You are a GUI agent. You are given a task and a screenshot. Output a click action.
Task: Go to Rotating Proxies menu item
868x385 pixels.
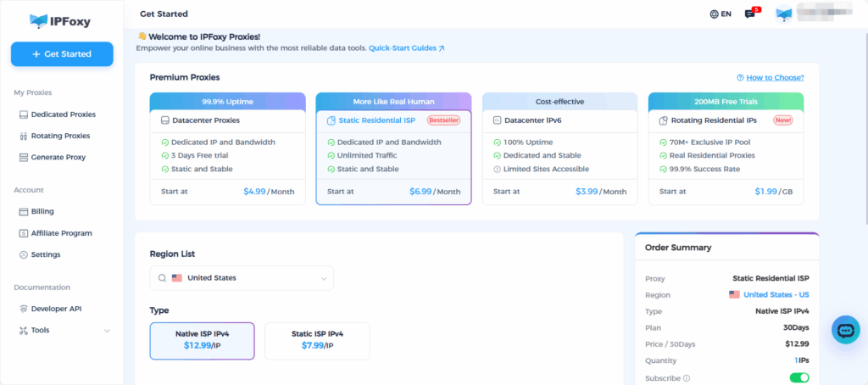point(60,136)
